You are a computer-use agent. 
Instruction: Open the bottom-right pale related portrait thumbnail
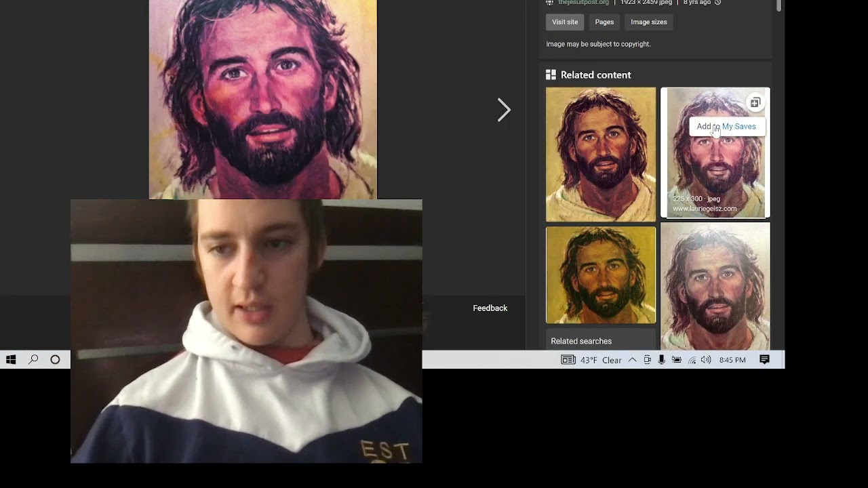pyautogui.click(x=715, y=286)
